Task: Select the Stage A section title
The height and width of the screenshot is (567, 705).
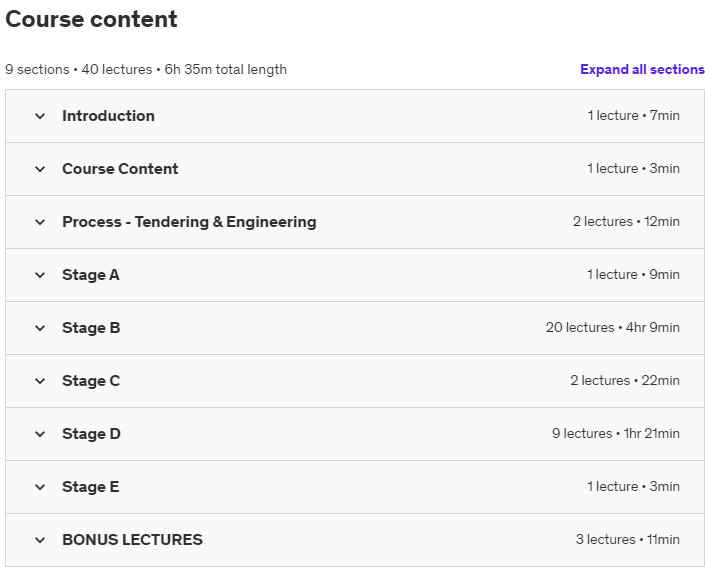Action: 91,275
